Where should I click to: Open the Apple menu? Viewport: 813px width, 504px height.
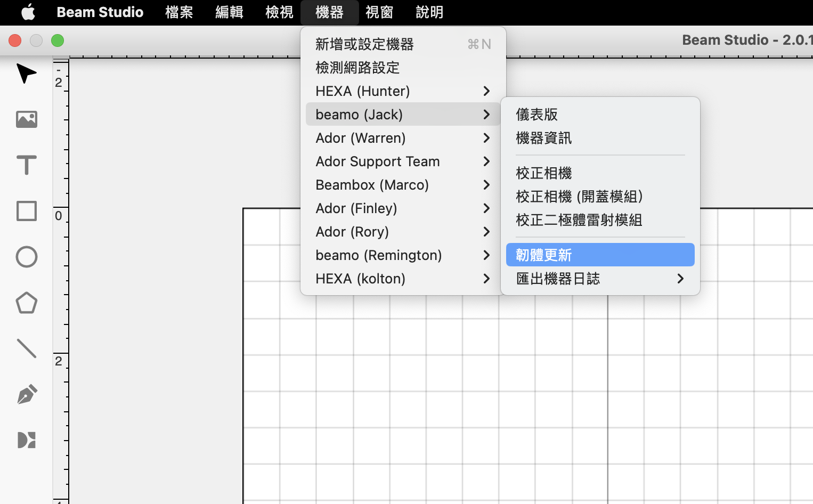(28, 12)
